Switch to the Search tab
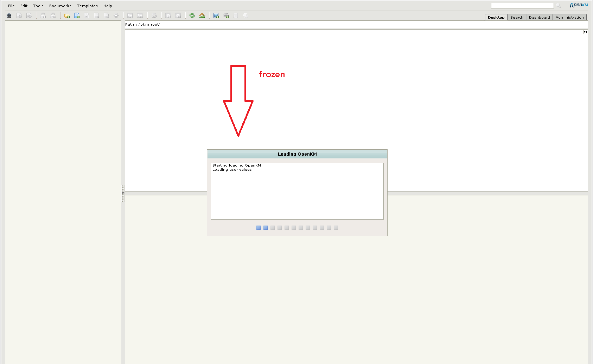The height and width of the screenshot is (364, 593). click(x=516, y=17)
